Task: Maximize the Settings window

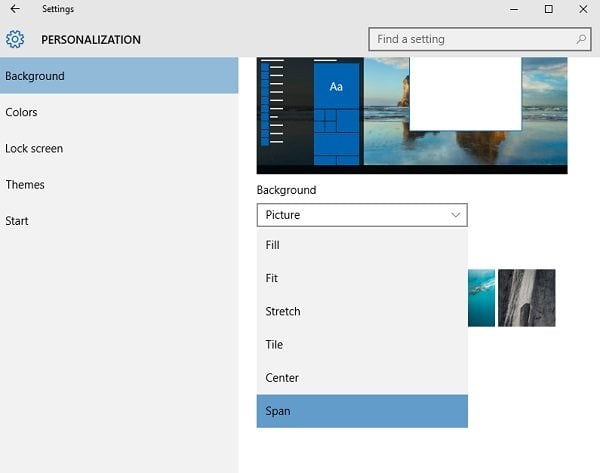Action: pyautogui.click(x=548, y=9)
